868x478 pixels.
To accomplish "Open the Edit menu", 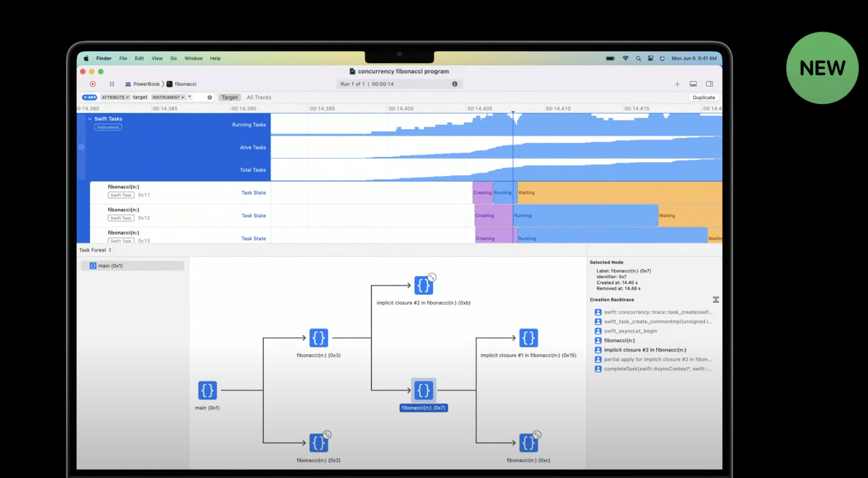I will (139, 58).
